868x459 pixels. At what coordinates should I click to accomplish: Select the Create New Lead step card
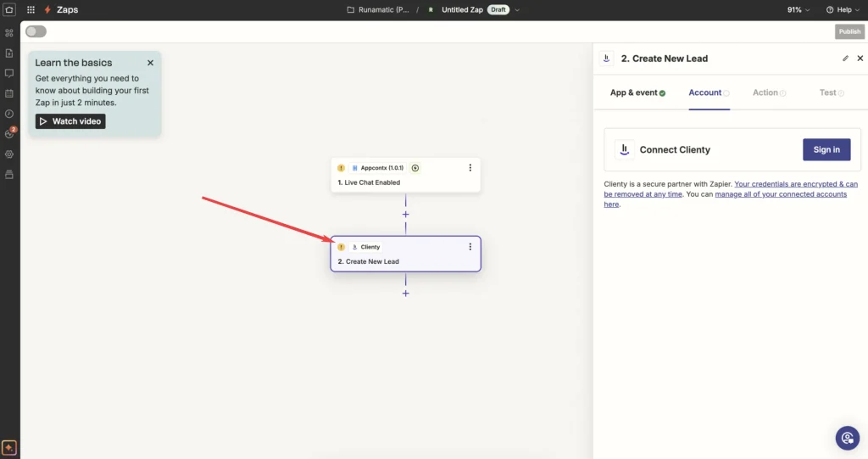click(x=406, y=254)
